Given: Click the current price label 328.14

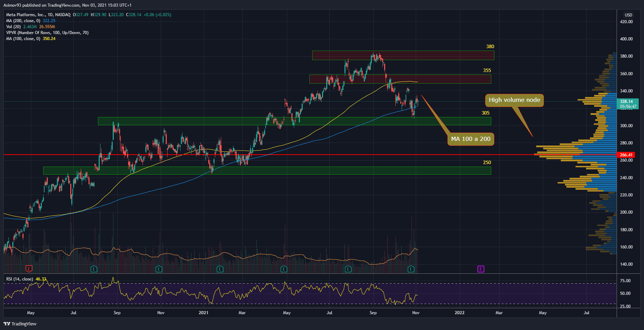Looking at the screenshot, I should click(626, 102).
